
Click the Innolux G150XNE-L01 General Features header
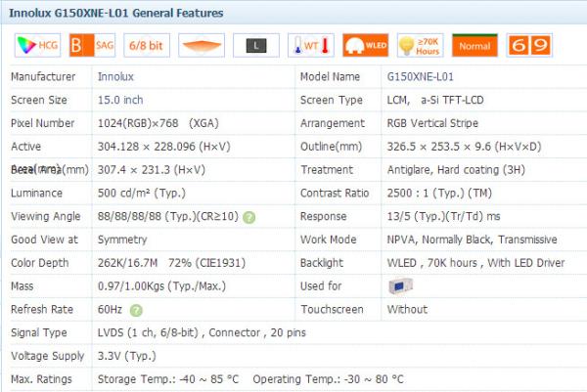point(116,13)
